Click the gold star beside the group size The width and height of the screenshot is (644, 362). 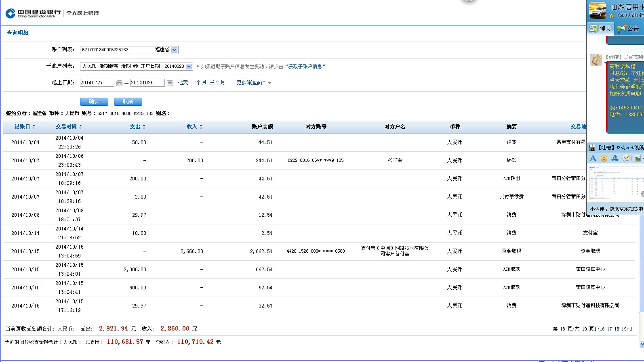point(612,16)
